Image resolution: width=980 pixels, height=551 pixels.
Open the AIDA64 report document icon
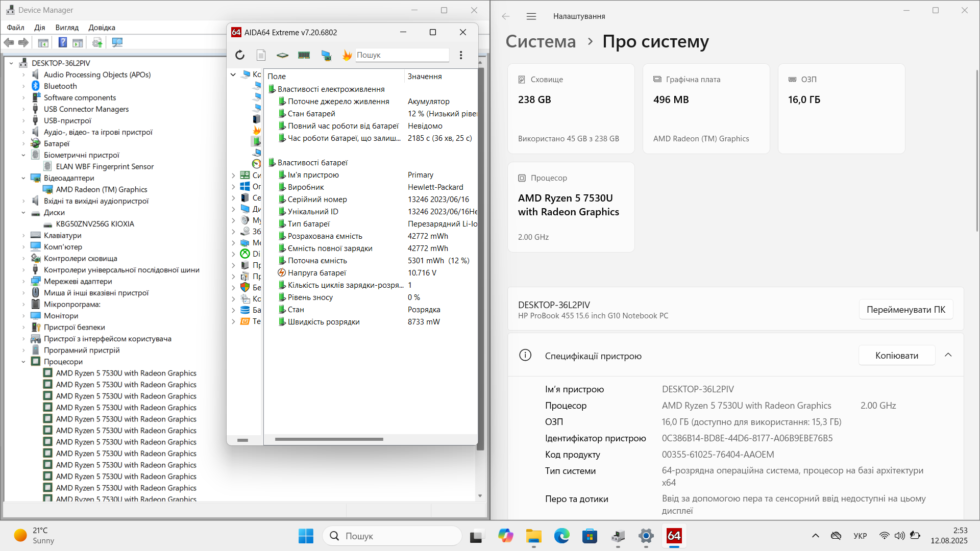(x=261, y=55)
